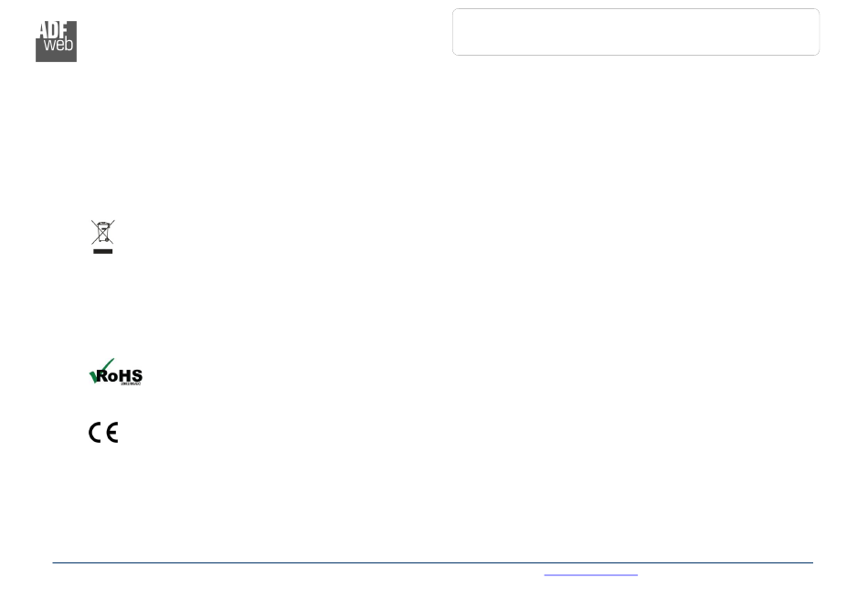Click inside the empty rounded header box

coord(636,32)
